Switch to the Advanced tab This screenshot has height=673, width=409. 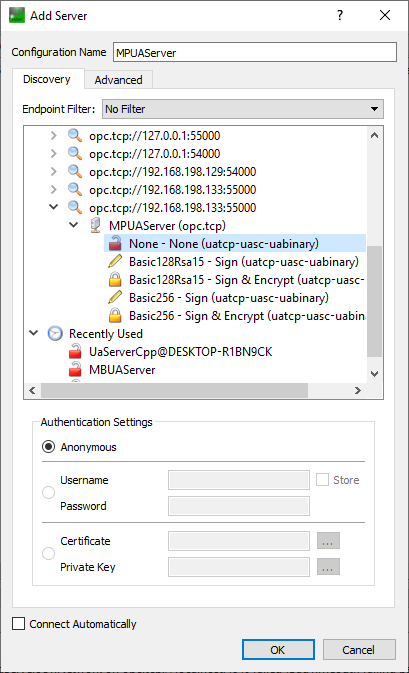[x=118, y=80]
